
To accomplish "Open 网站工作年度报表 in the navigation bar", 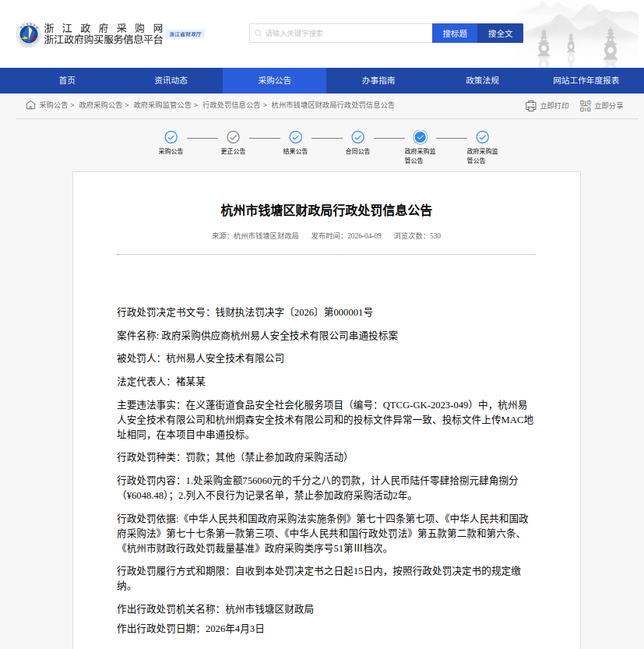I will coord(586,80).
